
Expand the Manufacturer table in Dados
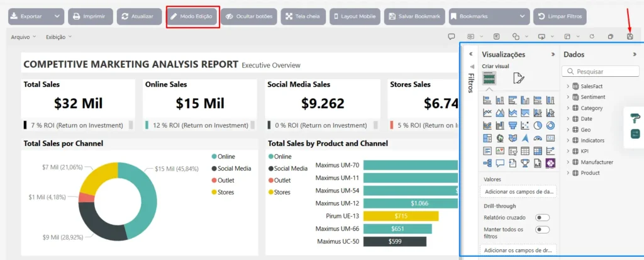pos(568,162)
